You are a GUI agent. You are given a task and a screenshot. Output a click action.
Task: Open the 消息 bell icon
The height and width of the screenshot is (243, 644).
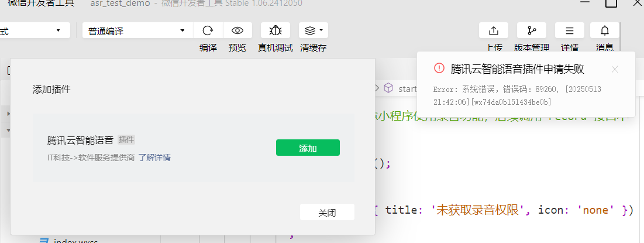point(605,30)
